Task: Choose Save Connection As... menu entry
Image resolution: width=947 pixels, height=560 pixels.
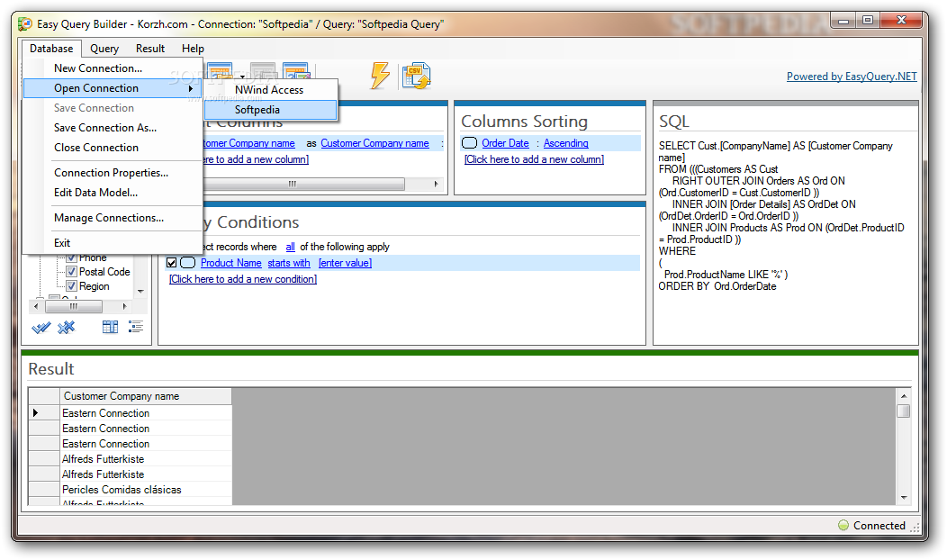Action: point(113,128)
